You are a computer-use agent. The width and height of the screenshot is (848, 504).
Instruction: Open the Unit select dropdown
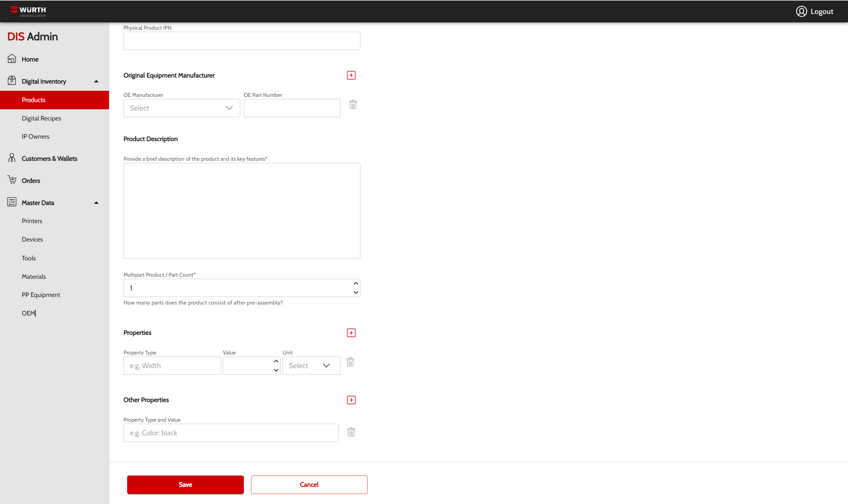click(311, 365)
